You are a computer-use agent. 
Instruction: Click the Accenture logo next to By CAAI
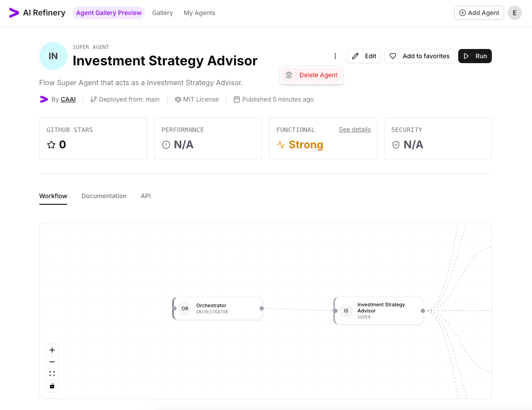click(43, 99)
